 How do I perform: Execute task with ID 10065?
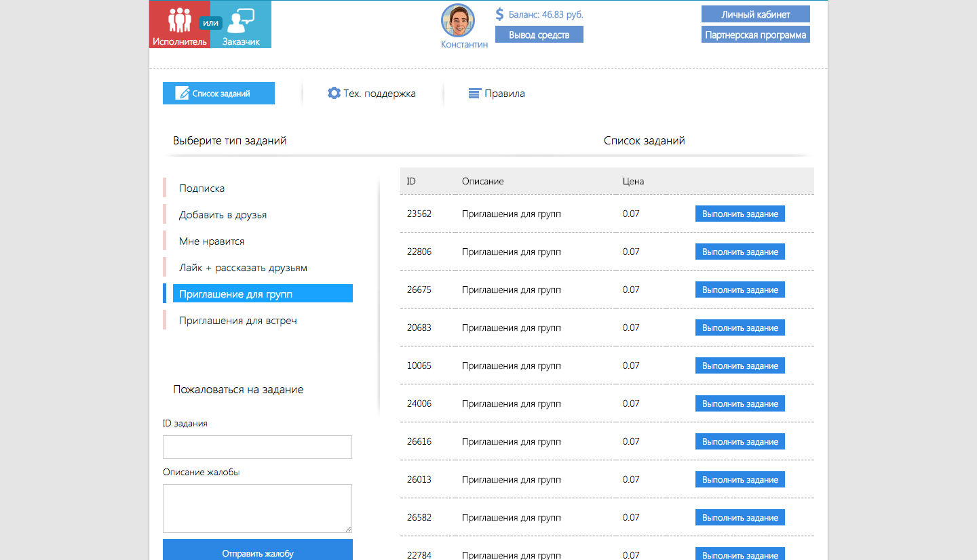tap(740, 365)
